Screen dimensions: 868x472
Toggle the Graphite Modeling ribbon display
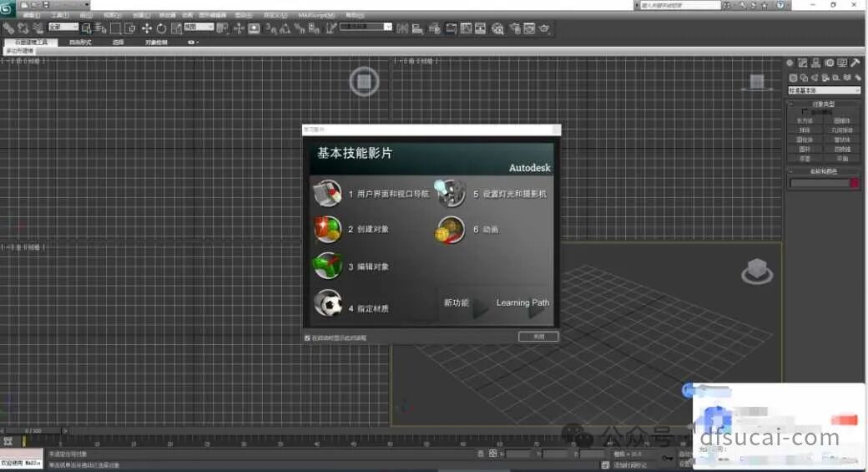[451, 28]
